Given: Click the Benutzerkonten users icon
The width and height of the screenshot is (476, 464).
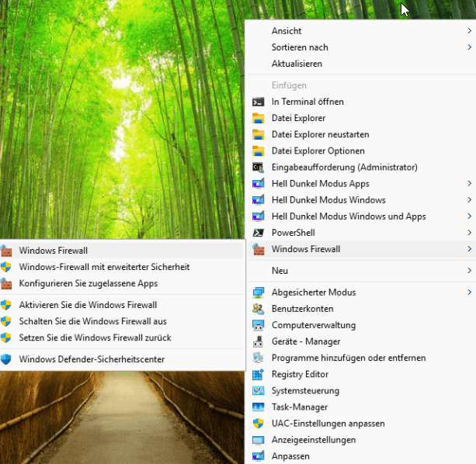Looking at the screenshot, I should (x=259, y=309).
